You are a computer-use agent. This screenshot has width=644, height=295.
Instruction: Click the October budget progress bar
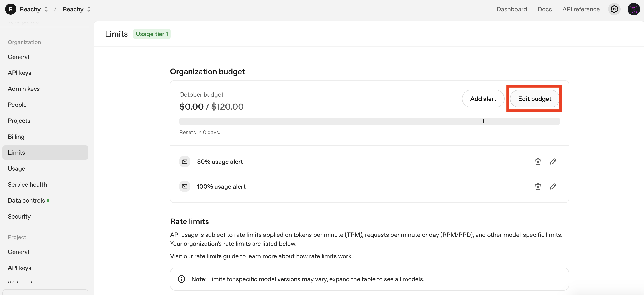coord(369,121)
